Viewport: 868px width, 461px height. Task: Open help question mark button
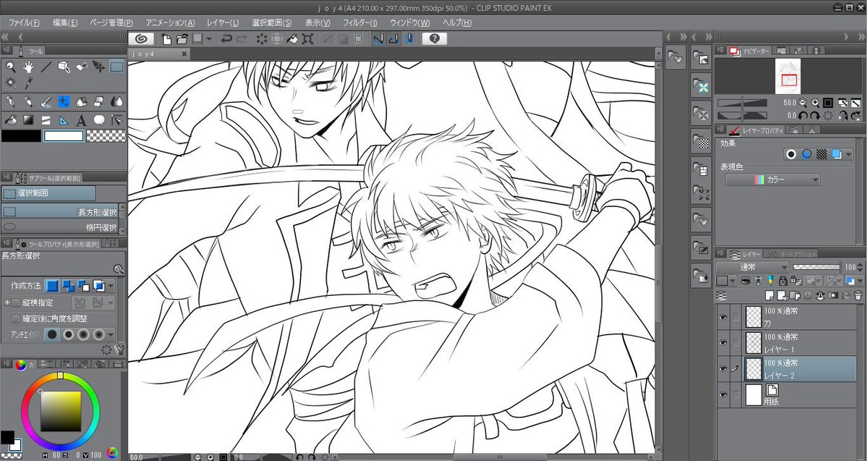click(433, 38)
